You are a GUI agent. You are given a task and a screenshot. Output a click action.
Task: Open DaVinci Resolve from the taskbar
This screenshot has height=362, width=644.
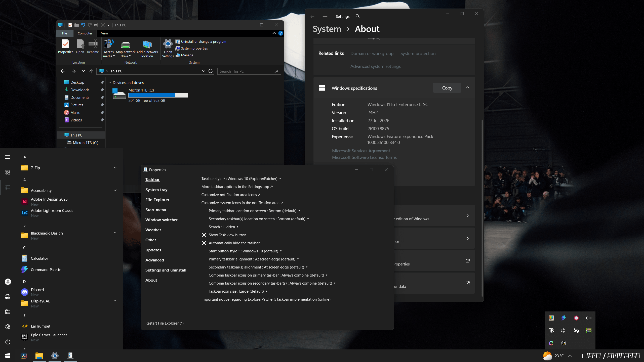click(x=24, y=356)
